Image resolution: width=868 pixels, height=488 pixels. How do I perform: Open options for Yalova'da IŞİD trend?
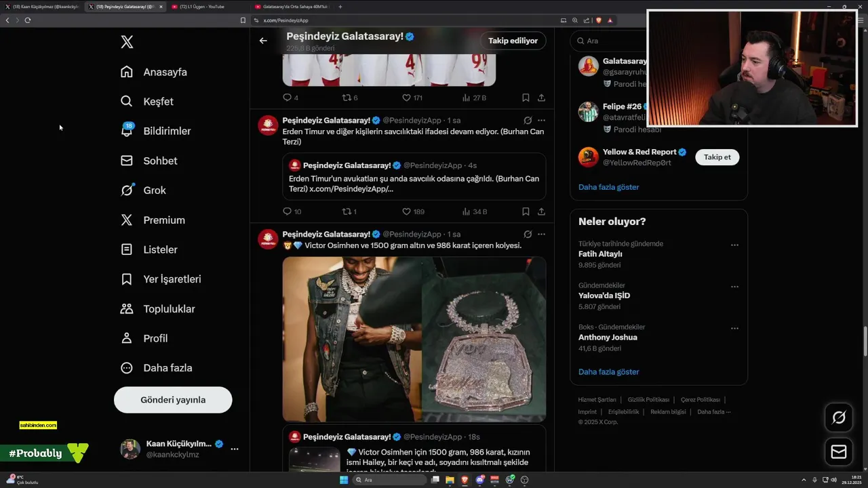pos(734,287)
